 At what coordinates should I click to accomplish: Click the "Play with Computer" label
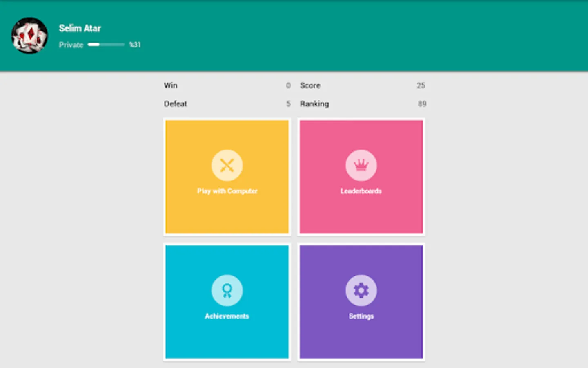227,191
